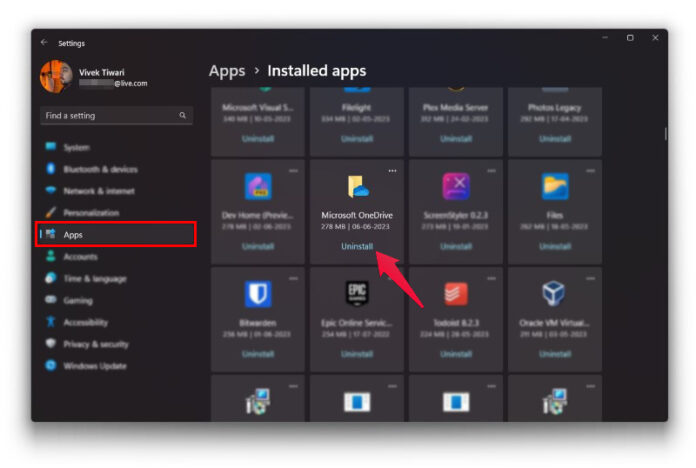Click the search magnifier icon
The width and height of the screenshot is (696, 468).
[182, 115]
